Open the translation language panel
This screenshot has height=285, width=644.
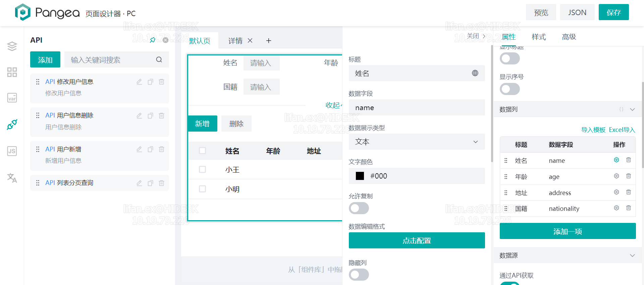12,178
